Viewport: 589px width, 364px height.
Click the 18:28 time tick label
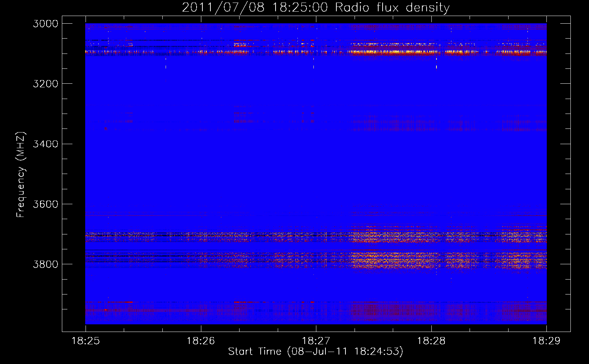(431, 341)
